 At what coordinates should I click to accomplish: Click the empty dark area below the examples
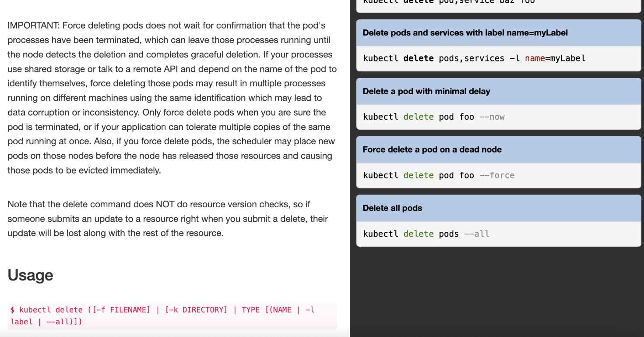coord(496,294)
